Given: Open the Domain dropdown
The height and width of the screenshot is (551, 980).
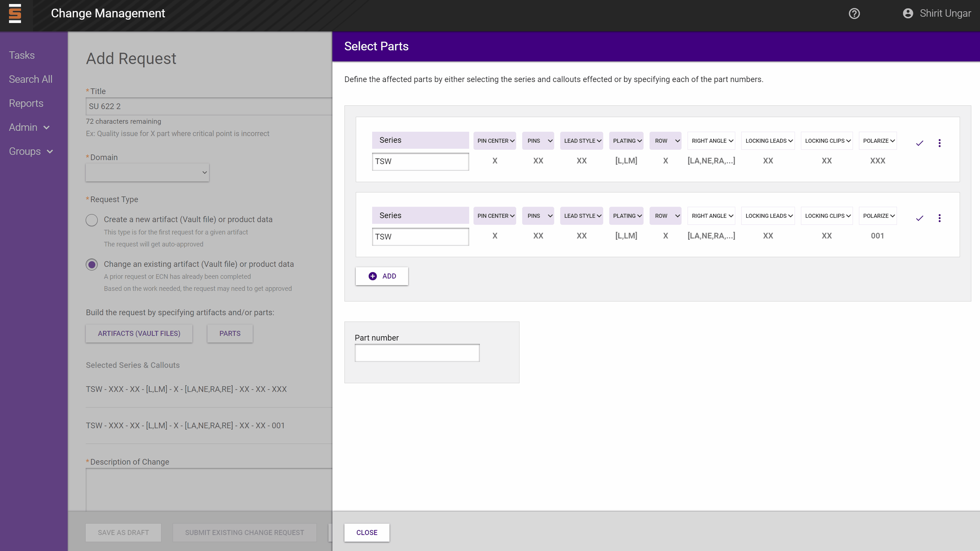Looking at the screenshot, I should tap(147, 172).
